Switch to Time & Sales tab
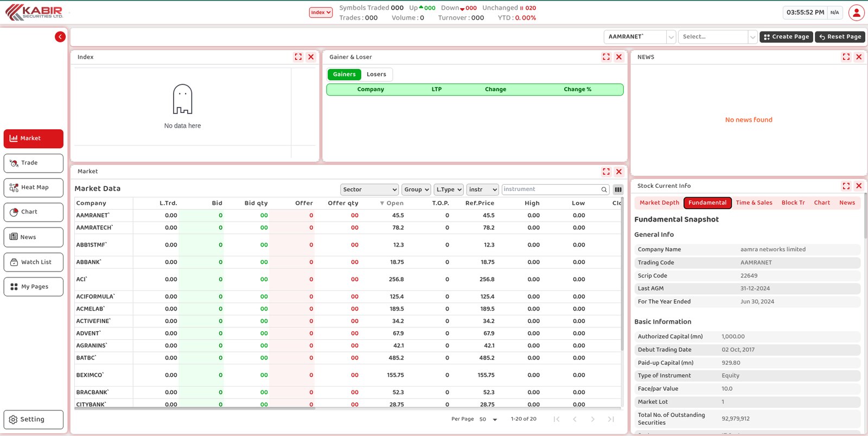The image size is (868, 436). point(754,203)
